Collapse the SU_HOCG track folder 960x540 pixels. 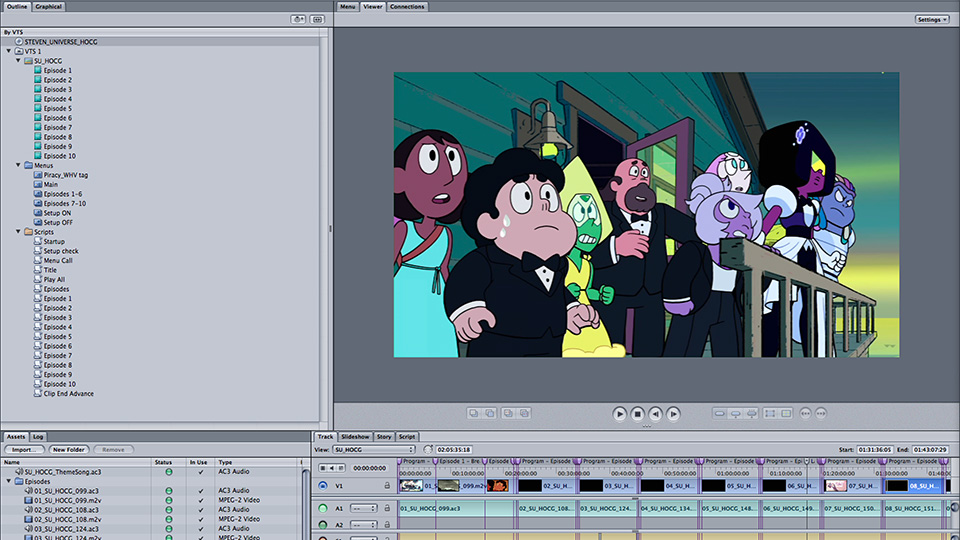pos(18,61)
